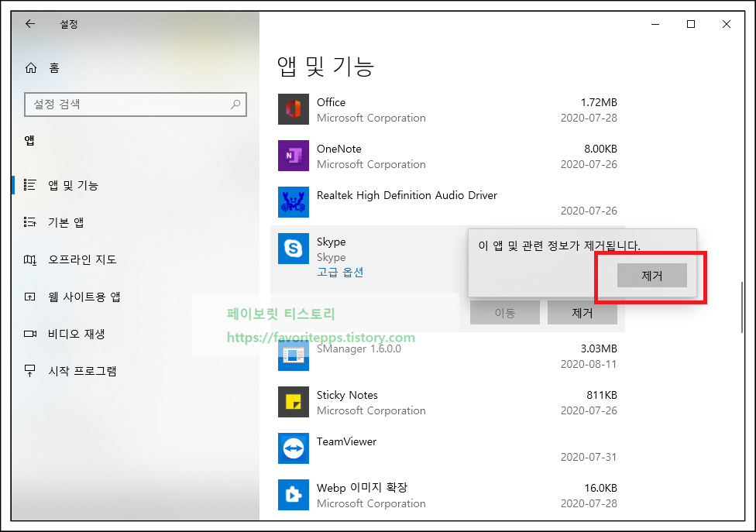The image size is (756, 532).
Task: Click the app list vertical scrollbar
Action: click(x=742, y=307)
